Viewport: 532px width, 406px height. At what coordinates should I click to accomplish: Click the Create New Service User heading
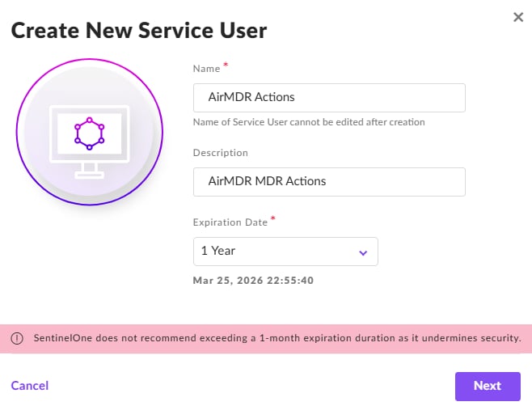coord(139,31)
